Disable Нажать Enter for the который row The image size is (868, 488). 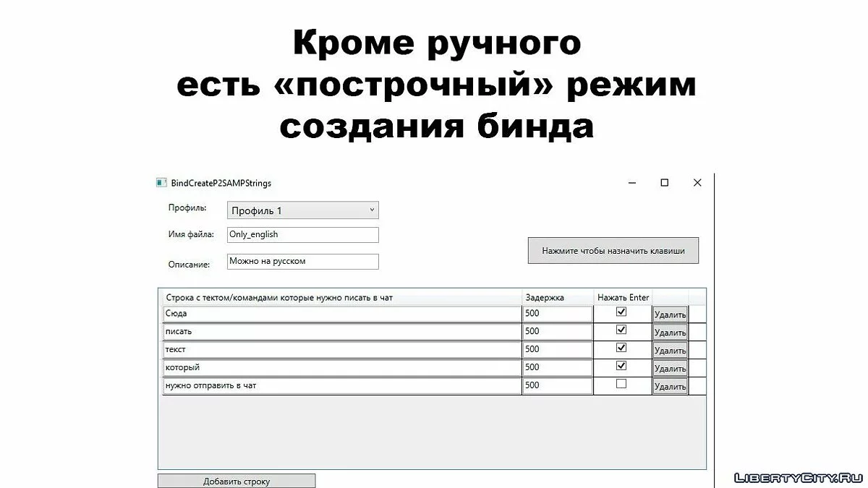click(621, 366)
